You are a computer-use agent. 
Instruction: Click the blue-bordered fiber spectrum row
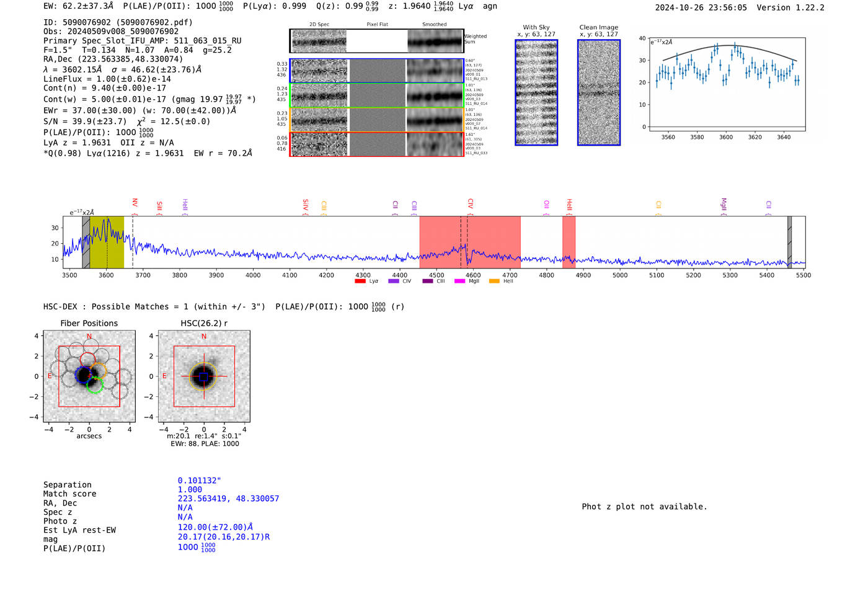point(377,71)
